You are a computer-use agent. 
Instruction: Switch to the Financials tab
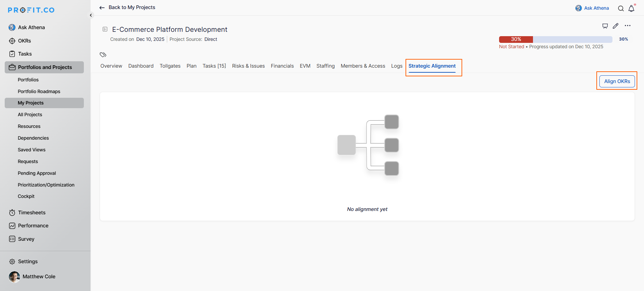point(282,66)
